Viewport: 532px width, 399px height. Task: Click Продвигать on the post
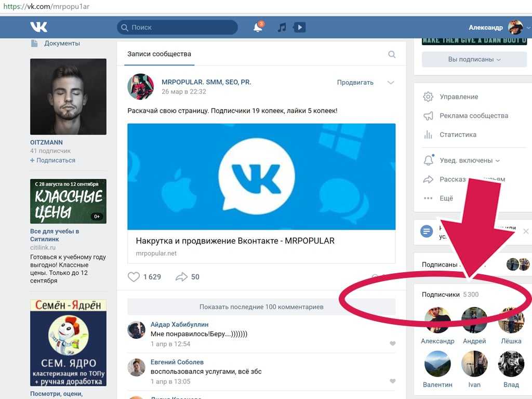[x=355, y=83]
